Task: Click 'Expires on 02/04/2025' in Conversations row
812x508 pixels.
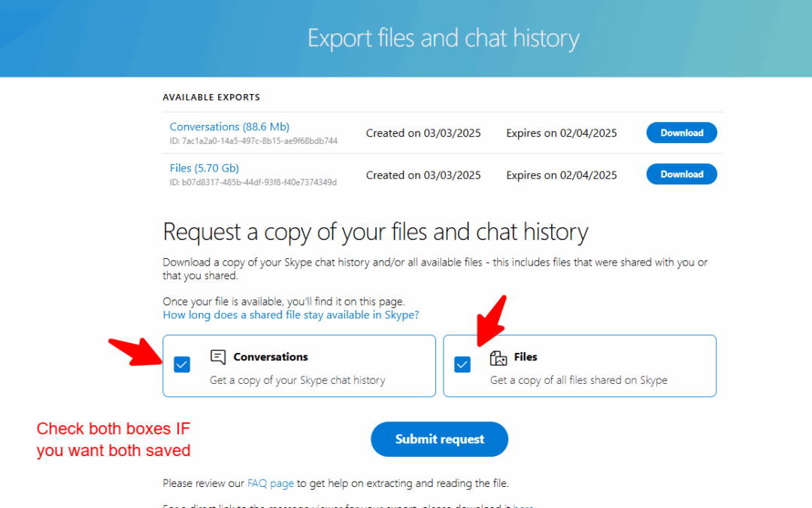Action: point(562,133)
